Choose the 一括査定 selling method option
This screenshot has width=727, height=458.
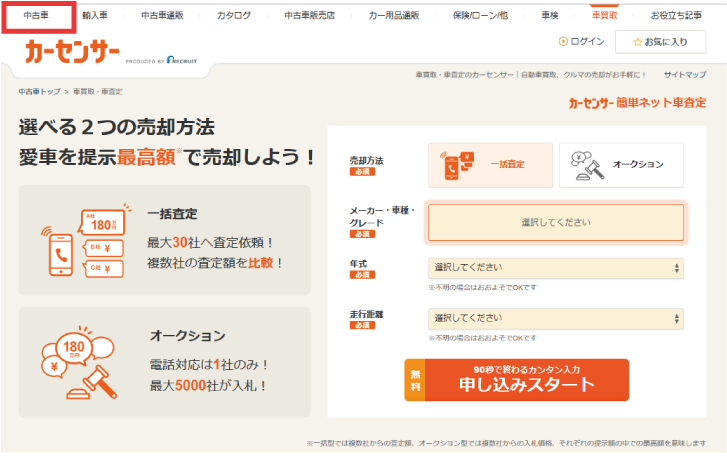tap(491, 165)
